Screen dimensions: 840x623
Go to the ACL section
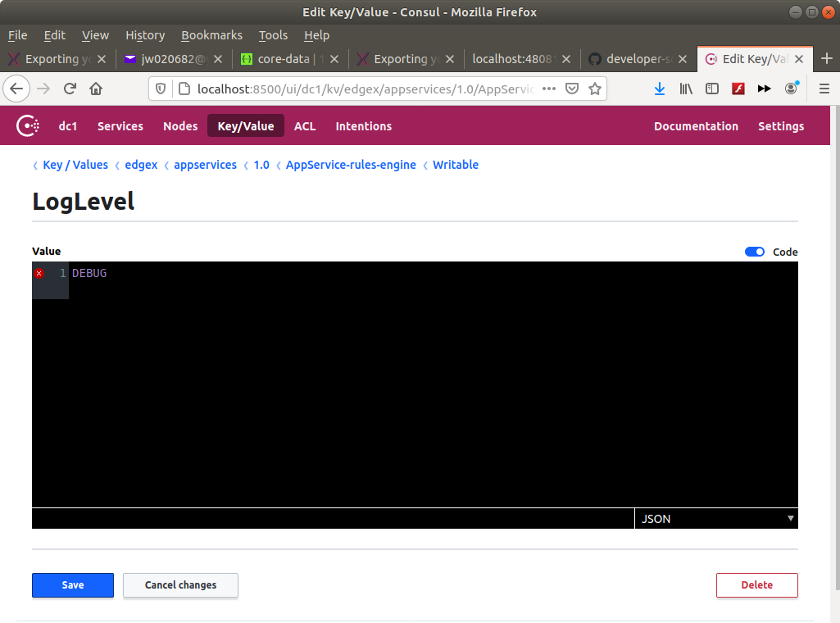click(x=305, y=126)
